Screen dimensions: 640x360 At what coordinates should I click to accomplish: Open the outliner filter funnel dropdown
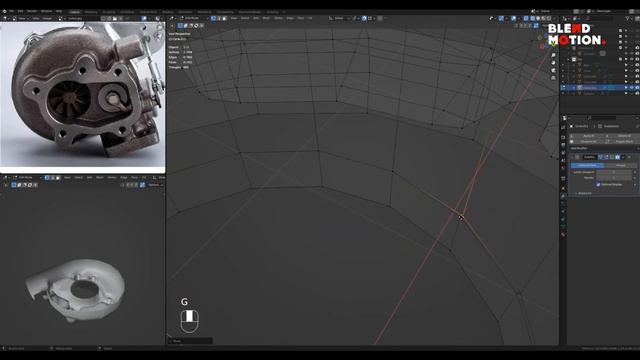point(629,18)
